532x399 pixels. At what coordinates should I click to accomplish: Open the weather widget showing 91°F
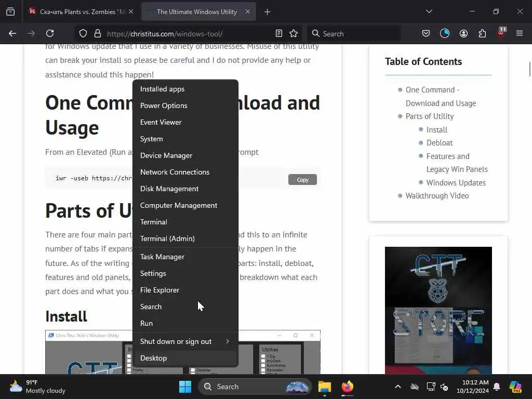tap(37, 387)
